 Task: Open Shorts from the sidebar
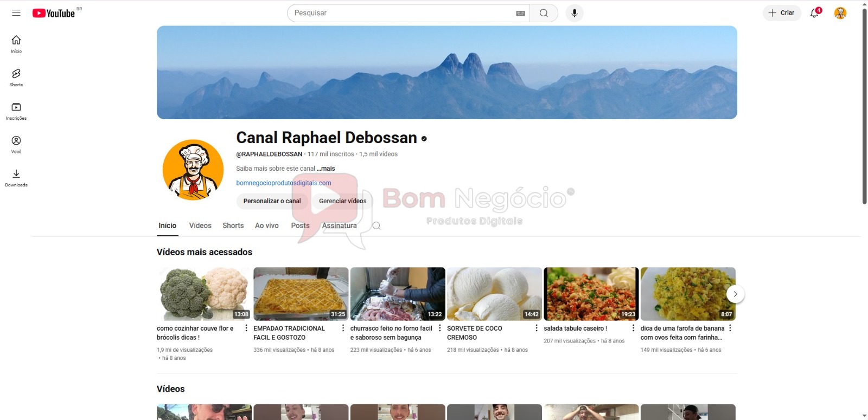[16, 78]
